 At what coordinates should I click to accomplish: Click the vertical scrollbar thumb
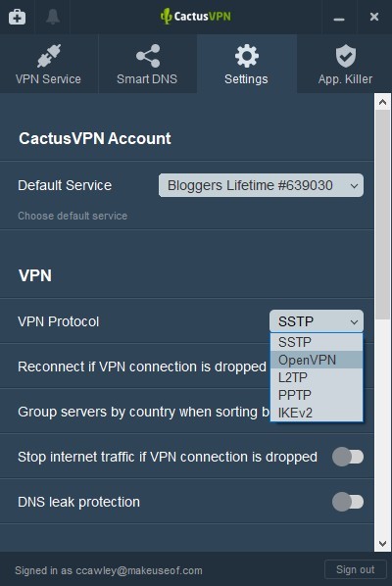click(382, 215)
